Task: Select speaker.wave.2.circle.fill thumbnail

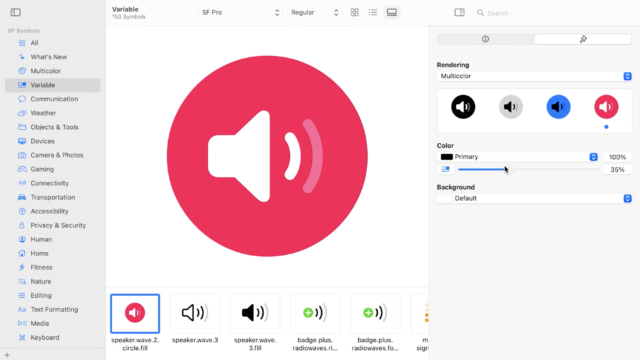Action: pyautogui.click(x=135, y=313)
